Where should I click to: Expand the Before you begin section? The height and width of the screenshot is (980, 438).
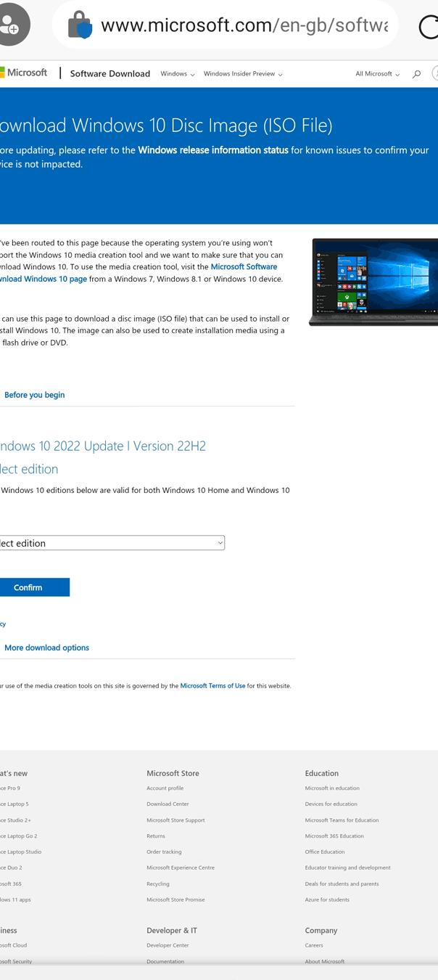[34, 395]
